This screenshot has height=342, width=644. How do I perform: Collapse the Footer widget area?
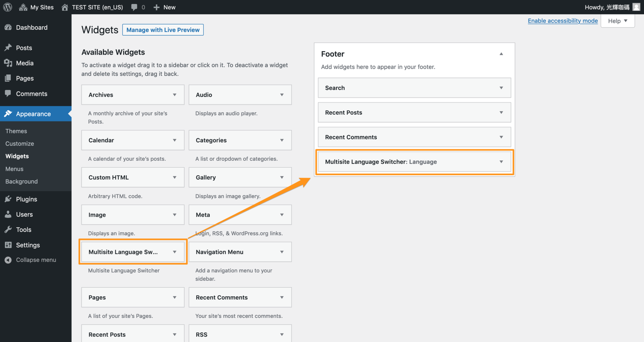(501, 54)
